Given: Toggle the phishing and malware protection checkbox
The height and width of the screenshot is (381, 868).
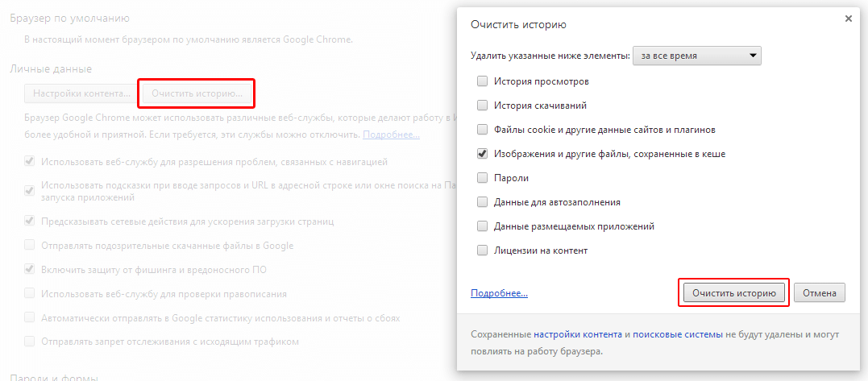Looking at the screenshot, I should pyautogui.click(x=30, y=269).
